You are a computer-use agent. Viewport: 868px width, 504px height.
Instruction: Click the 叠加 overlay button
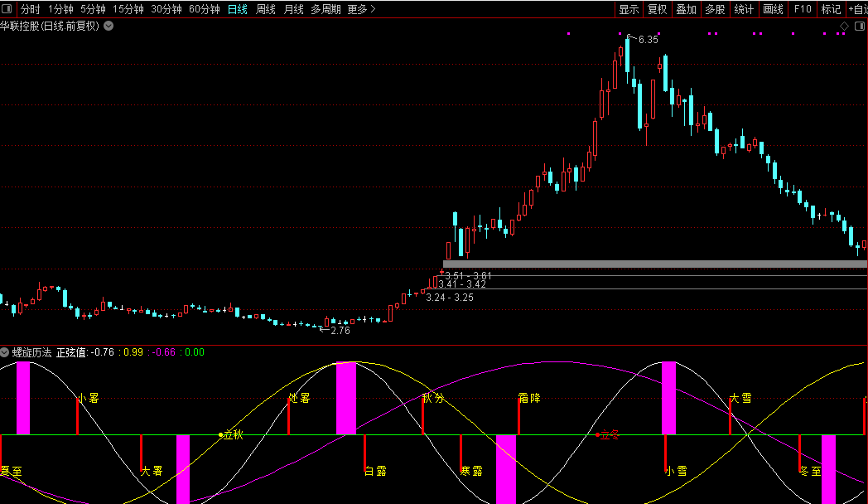(x=687, y=9)
